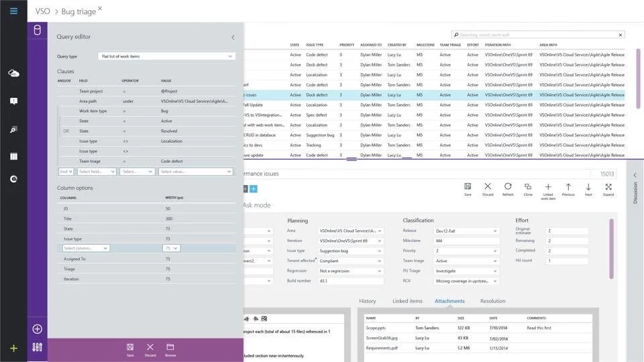The image size is (644, 362).
Task: Sort by the Iteration Path column header
Action: coord(497,45)
